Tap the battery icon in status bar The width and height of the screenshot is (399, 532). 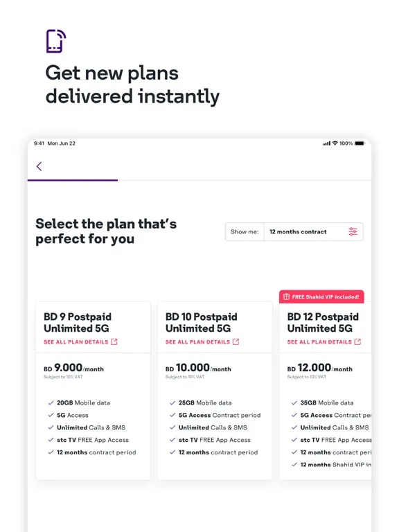click(360, 143)
